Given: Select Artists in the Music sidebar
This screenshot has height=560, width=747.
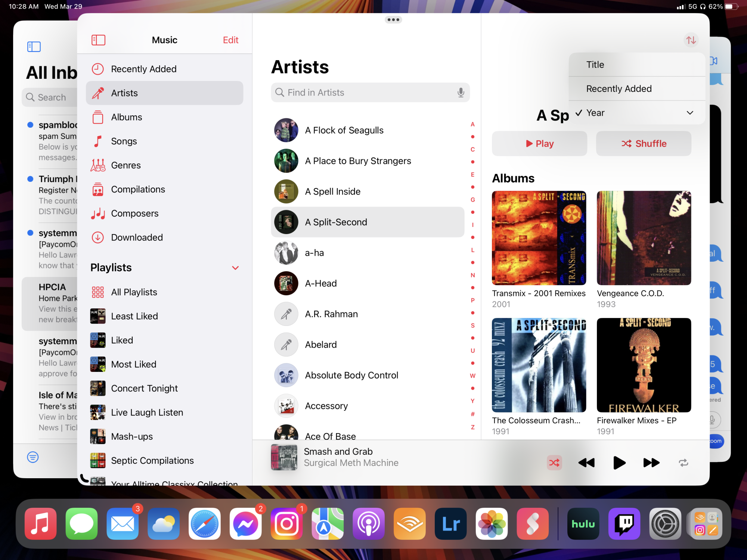Looking at the screenshot, I should tap(164, 93).
